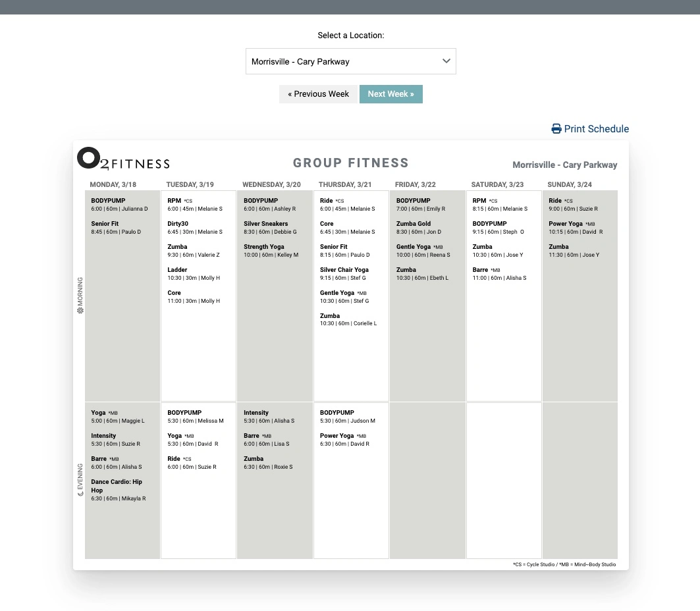Select Sunday Zumba at 11:30
The image size is (700, 611).
pos(574,250)
